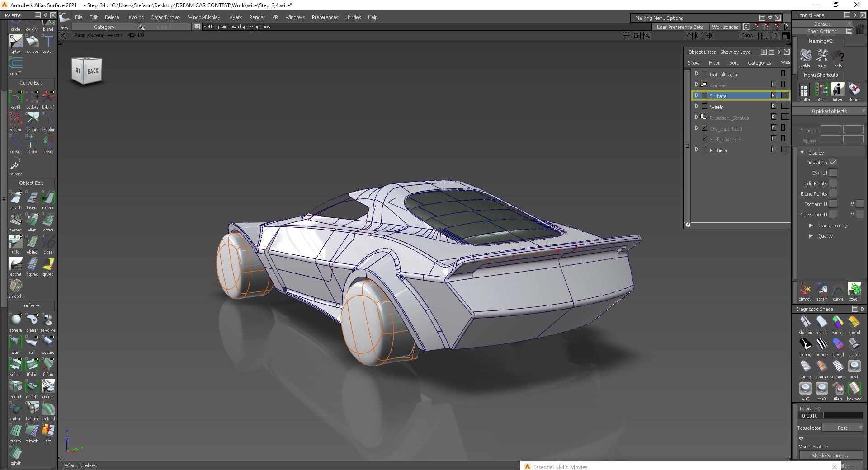868x470 pixels.
Task: Select the attach tool
Action: click(16, 197)
